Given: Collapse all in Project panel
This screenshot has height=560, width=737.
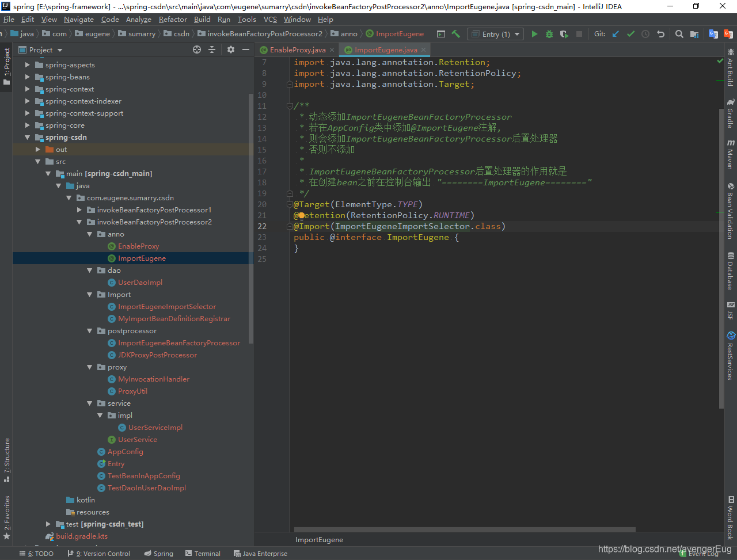Looking at the screenshot, I should [212, 49].
